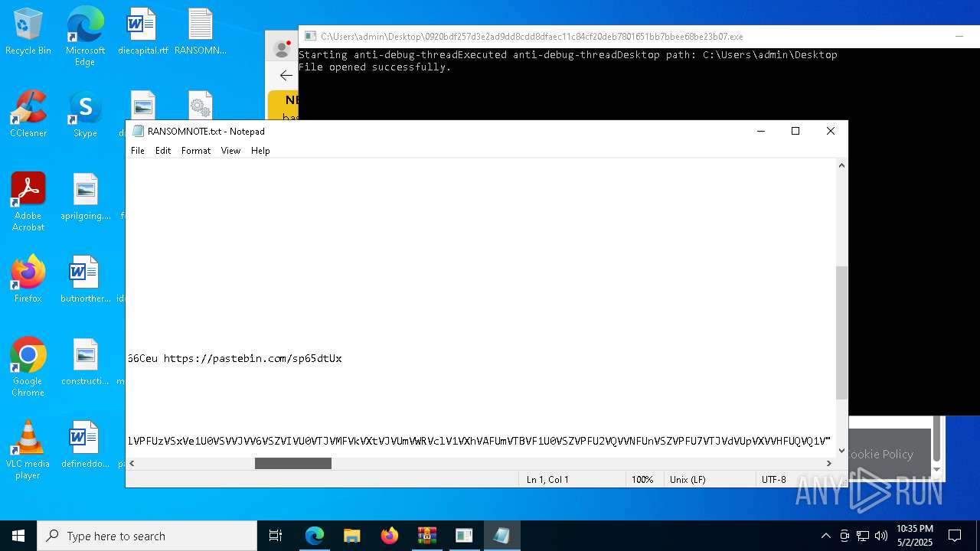Click the Notepad horizontal scrollbar thumb
The width and height of the screenshot is (980, 551).
click(x=293, y=463)
